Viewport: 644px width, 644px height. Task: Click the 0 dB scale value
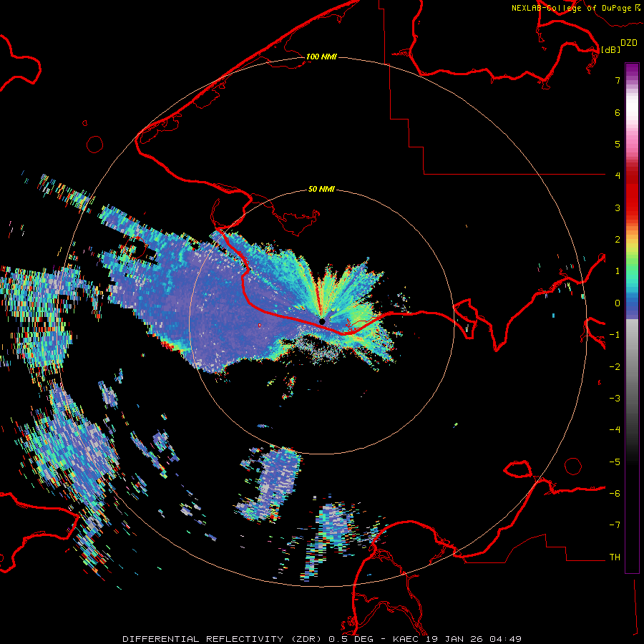tap(618, 303)
